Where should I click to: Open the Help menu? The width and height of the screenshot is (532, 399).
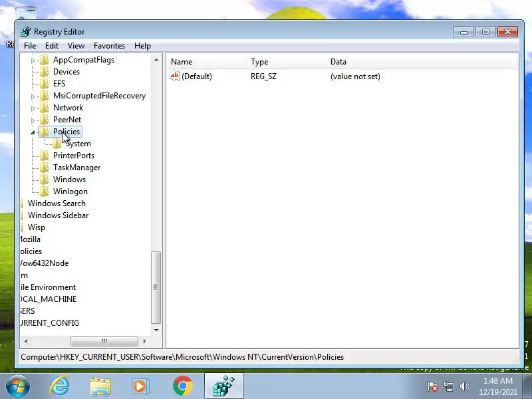point(142,46)
